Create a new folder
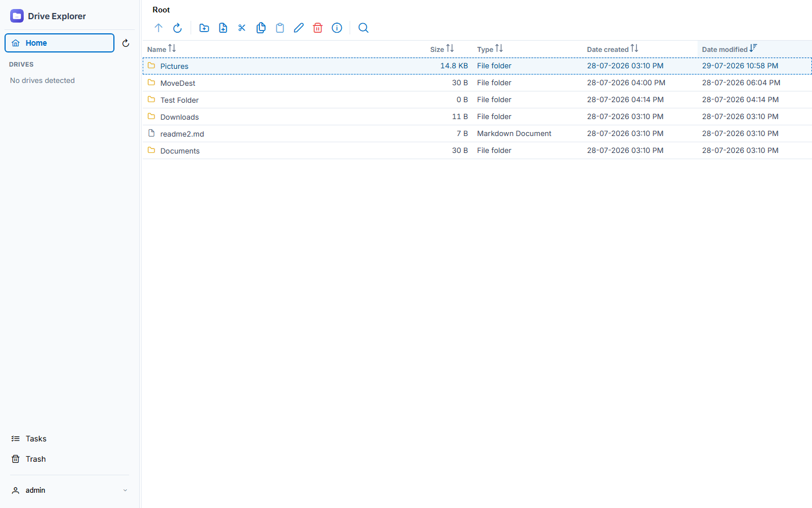Screen dimensions: 812x508 pyautogui.click(x=204, y=28)
